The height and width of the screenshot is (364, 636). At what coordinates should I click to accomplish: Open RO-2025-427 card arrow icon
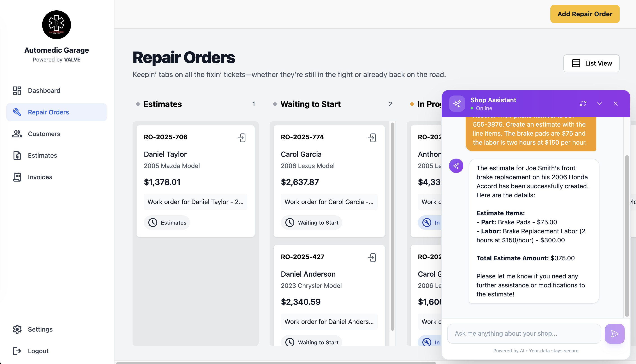tap(372, 257)
